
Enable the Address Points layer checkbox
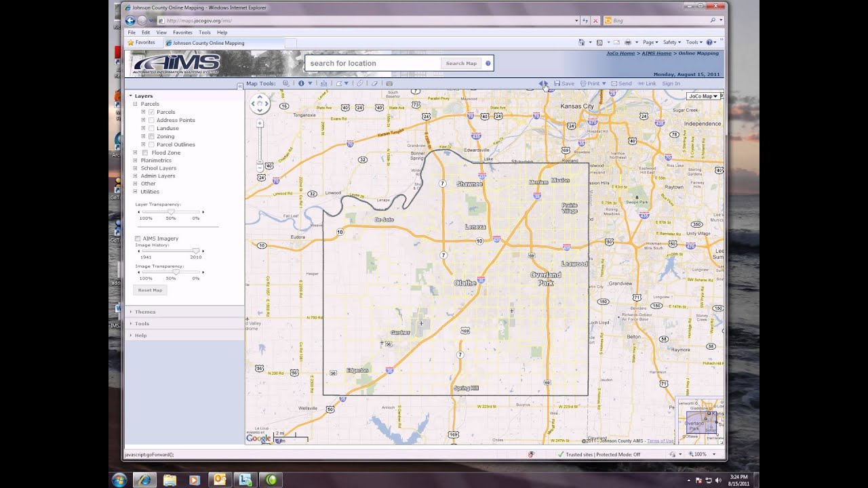click(x=151, y=120)
